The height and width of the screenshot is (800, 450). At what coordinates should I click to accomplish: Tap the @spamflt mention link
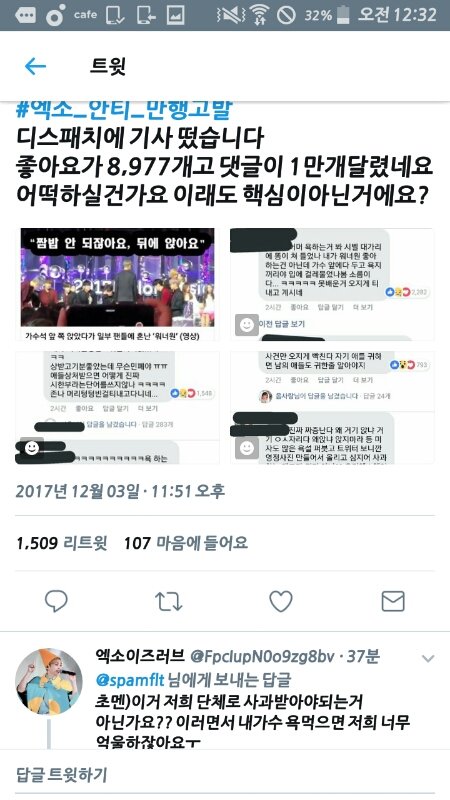[130, 680]
